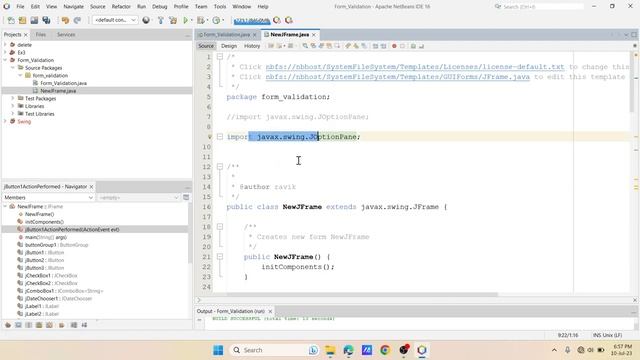Open the Refactor menu
This screenshot has height=360, width=640.
point(121,7)
